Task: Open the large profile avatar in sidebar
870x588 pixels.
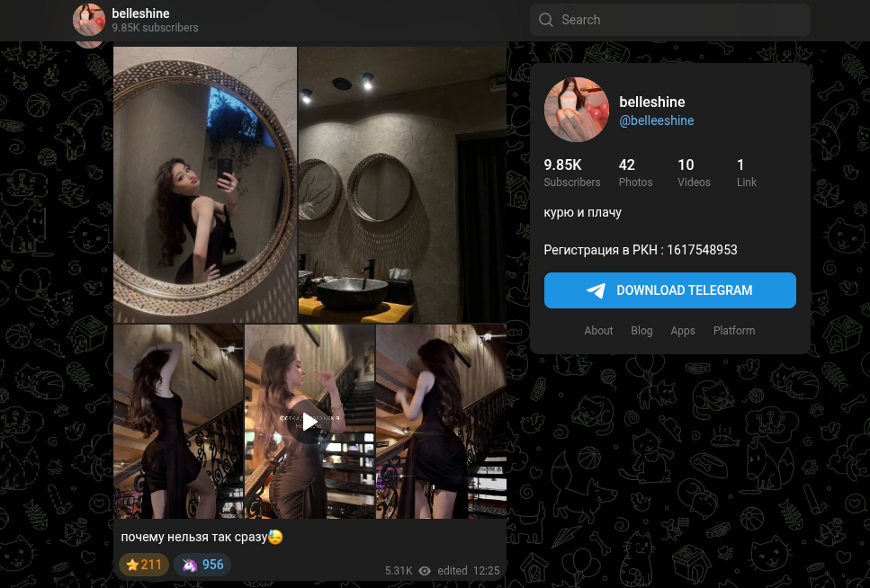Action: click(x=577, y=110)
